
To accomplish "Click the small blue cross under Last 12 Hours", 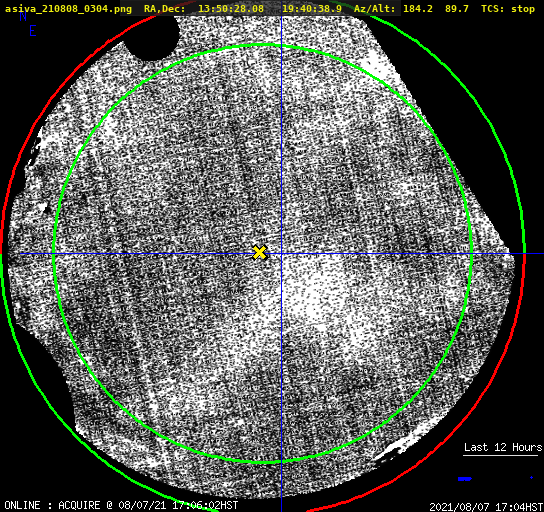I will [531, 478].
